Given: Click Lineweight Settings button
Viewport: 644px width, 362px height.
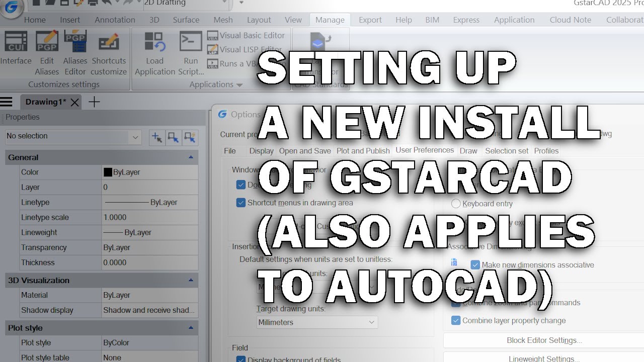Looking at the screenshot, I should 544,358.
